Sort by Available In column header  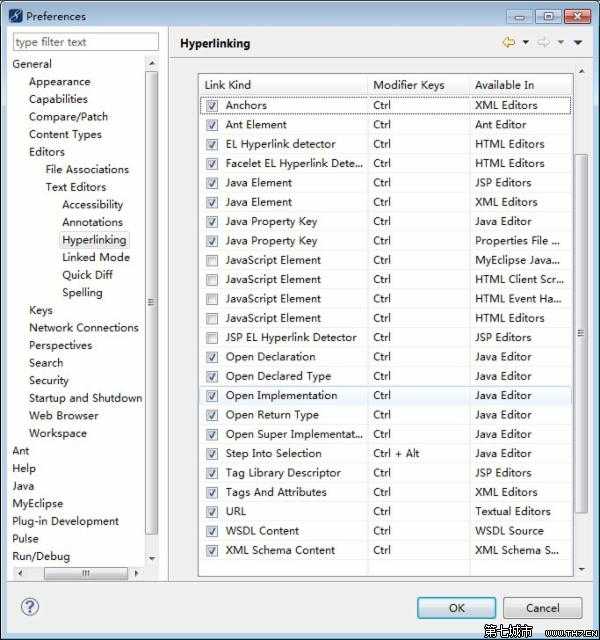[x=521, y=85]
